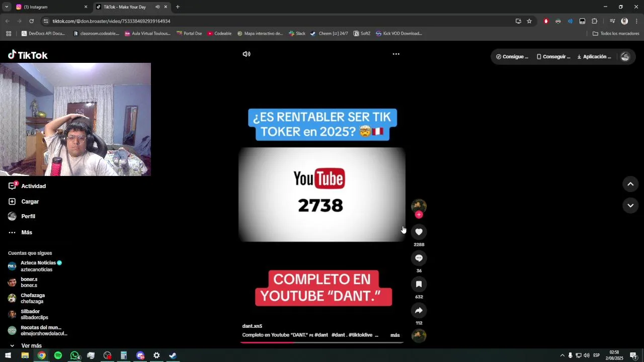Open Extensions puzzle icon
This screenshot has width=644, height=362.
point(594,21)
